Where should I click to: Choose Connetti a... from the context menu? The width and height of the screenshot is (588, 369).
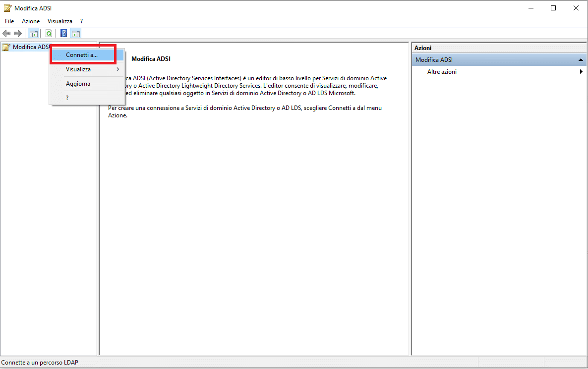87,54
